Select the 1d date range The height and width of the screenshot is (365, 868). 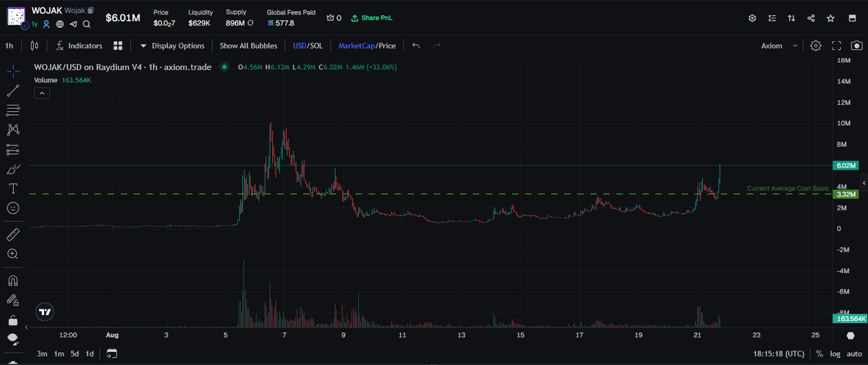[90, 353]
